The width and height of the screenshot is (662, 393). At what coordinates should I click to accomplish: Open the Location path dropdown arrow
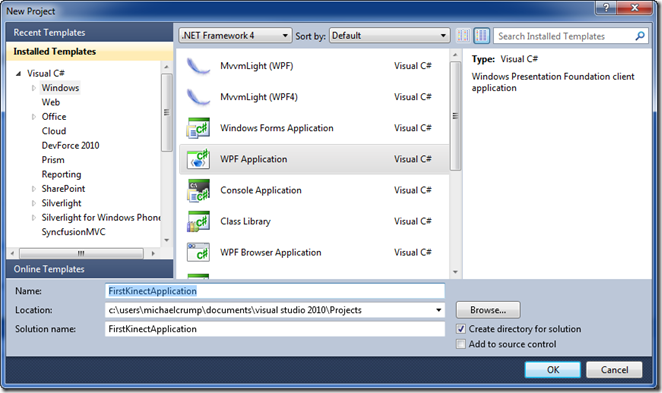pyautogui.click(x=439, y=310)
